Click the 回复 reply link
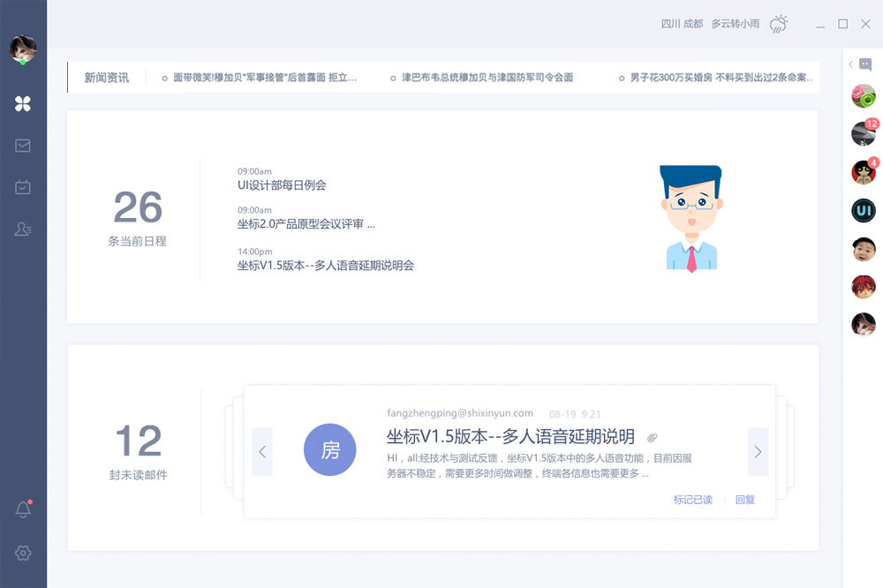 [x=745, y=500]
